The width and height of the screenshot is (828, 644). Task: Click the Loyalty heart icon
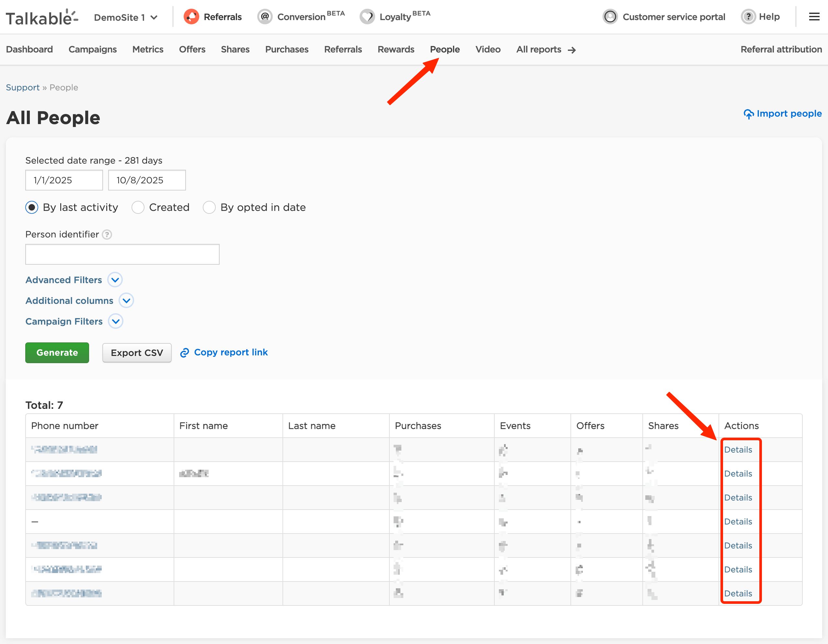click(367, 17)
